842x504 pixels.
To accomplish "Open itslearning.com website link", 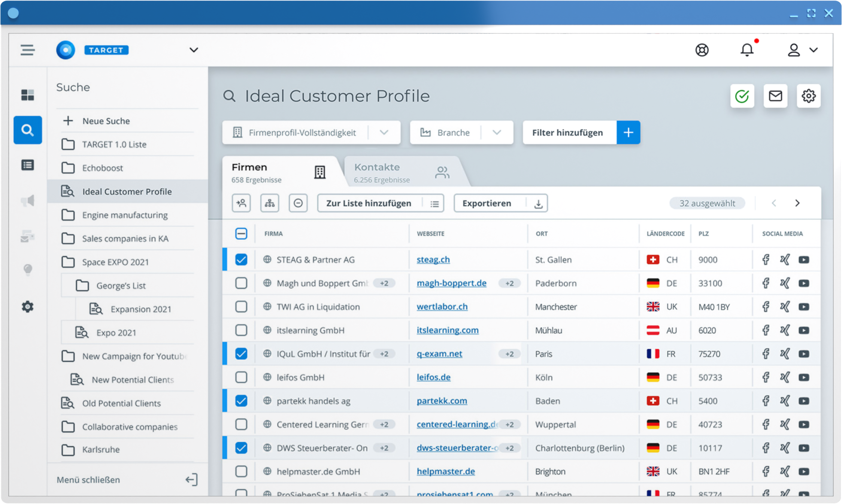I will pyautogui.click(x=448, y=330).
